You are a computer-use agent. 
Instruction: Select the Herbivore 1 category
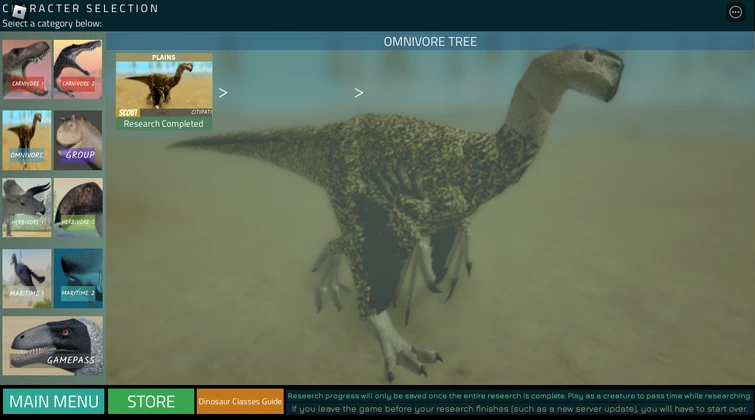pyautogui.click(x=26, y=208)
